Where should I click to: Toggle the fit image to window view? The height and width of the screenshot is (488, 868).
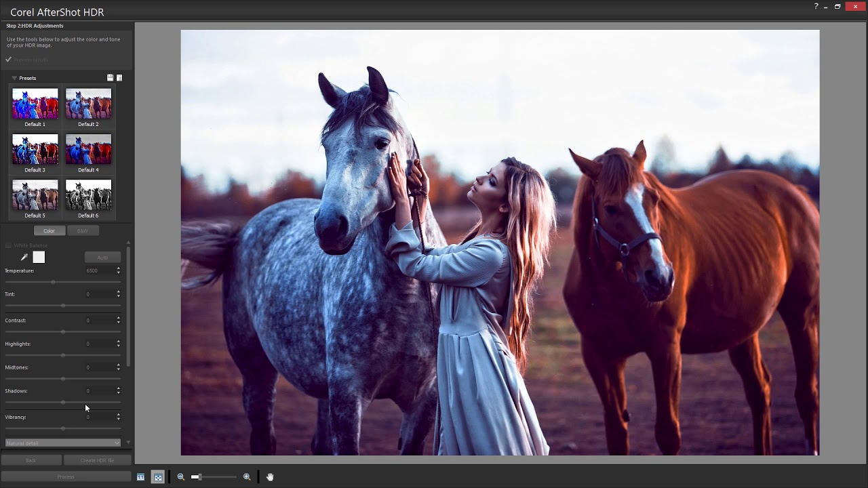(x=157, y=476)
